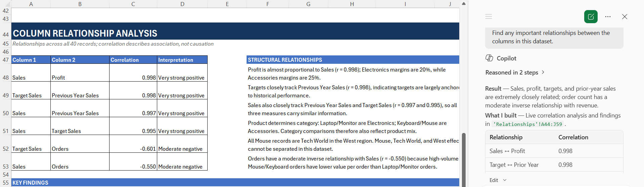
Task: Select row 47 header
Action: pos(6,60)
